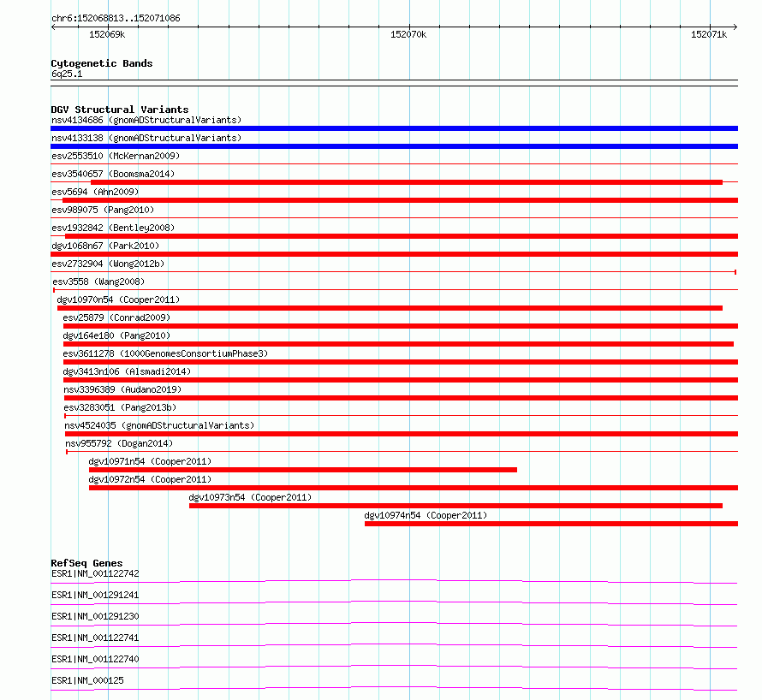Click the DGV Structural Variants track heading
Image resolution: width=762 pixels, height=700 pixels.
tap(120, 110)
